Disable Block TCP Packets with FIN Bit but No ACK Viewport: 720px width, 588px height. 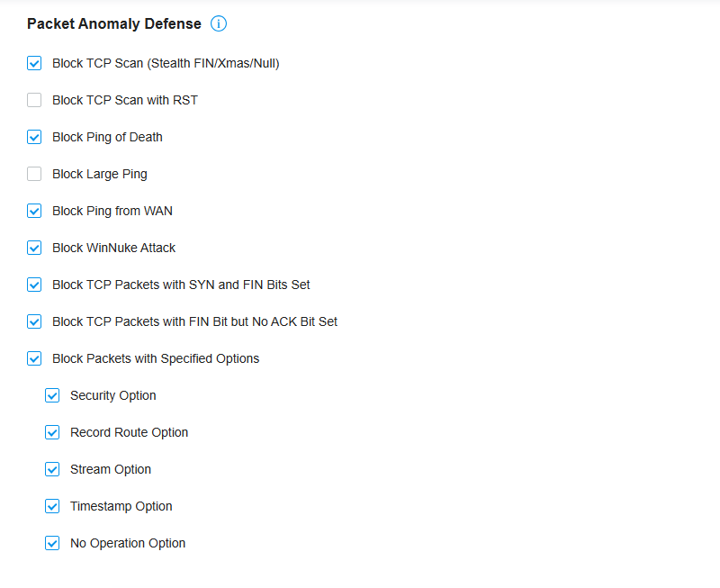click(33, 321)
